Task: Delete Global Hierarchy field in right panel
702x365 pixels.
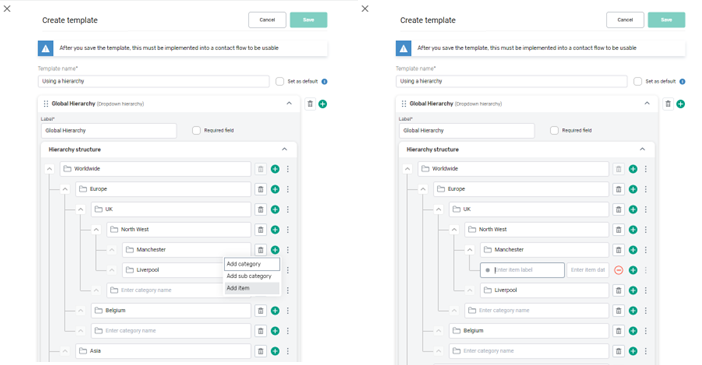Action: tap(668, 104)
